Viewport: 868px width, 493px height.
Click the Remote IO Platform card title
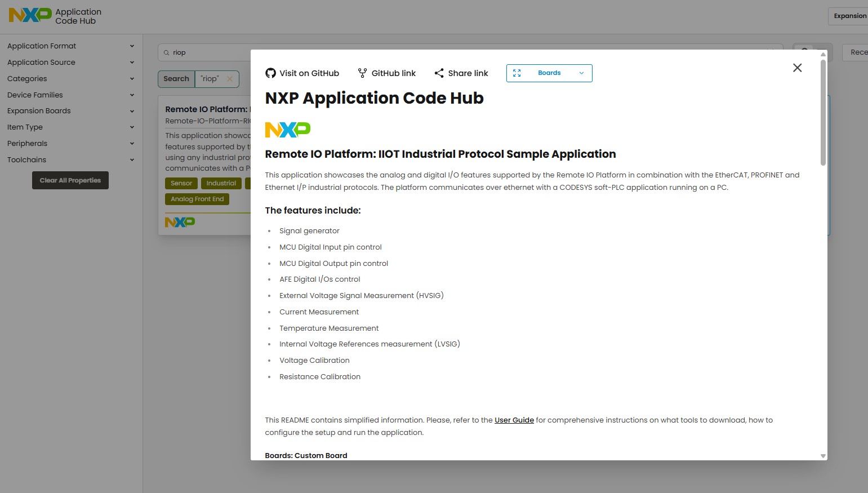coord(207,109)
